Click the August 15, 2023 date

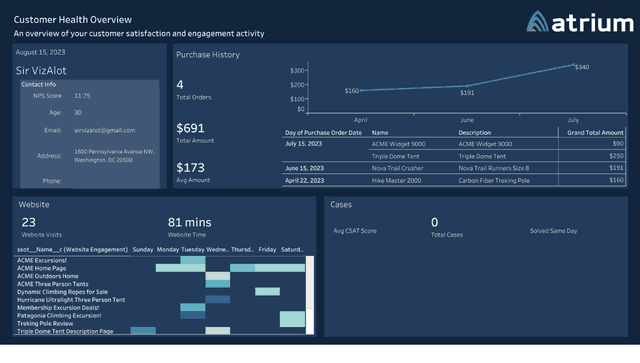(x=40, y=52)
